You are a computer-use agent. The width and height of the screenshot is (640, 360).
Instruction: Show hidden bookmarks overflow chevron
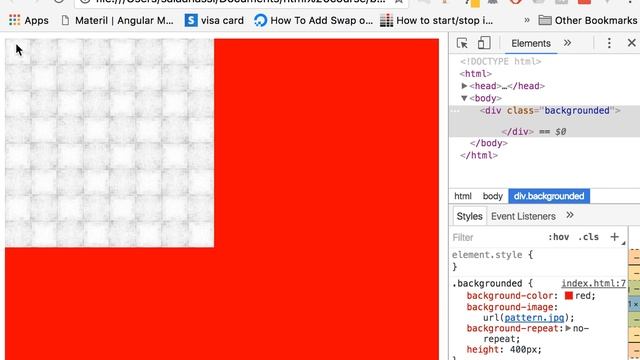527,20
